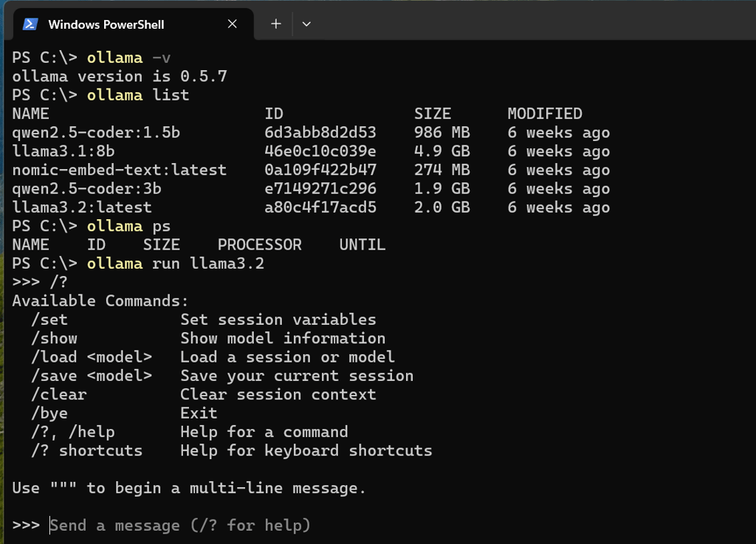Click the model name 'qwen2.5-coder:3b'
This screenshot has width=756, height=544.
tap(87, 189)
